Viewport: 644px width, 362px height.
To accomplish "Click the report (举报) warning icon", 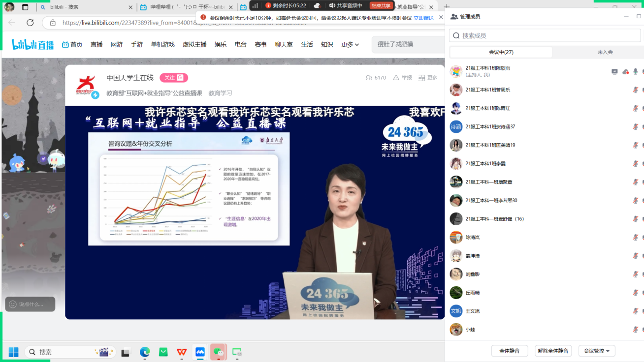I will 396,78.
